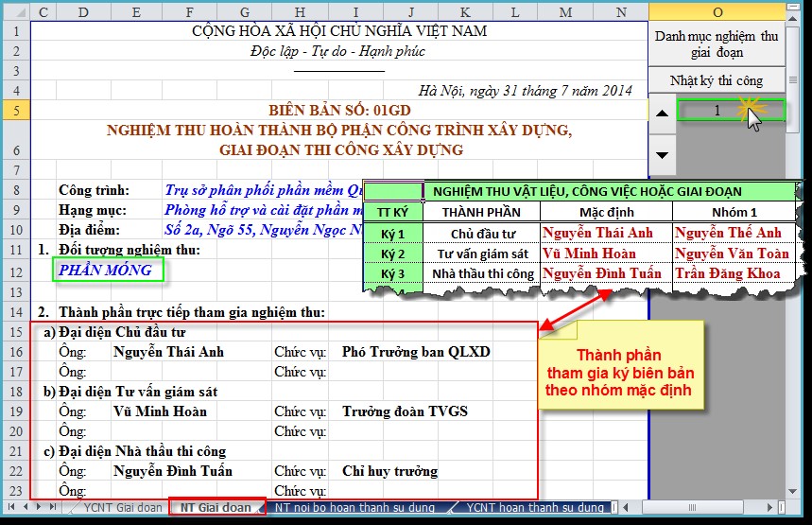Click the last sheet navigation arrow
The image size is (812, 525).
[54, 508]
